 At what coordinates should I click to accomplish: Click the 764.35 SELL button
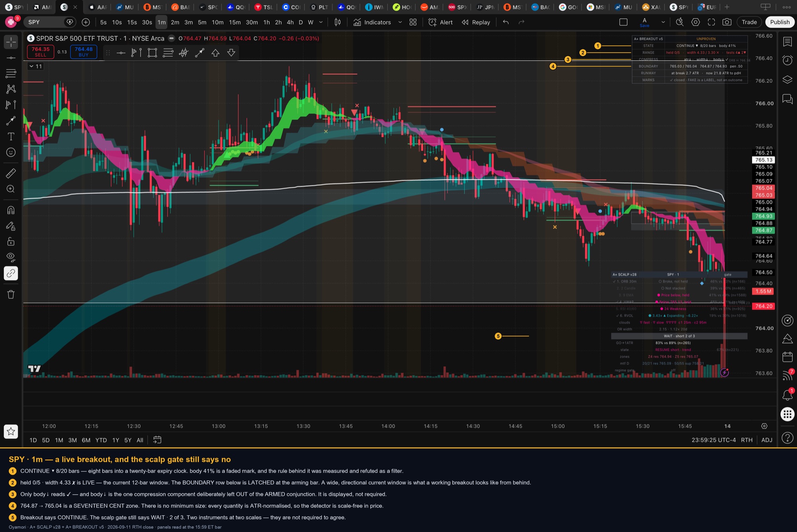click(x=41, y=52)
